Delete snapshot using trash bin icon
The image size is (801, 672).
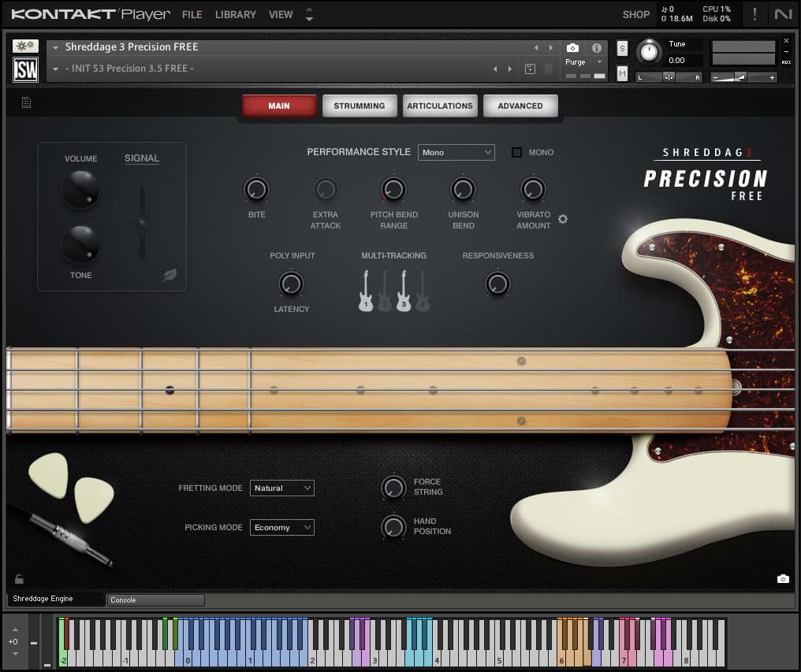tap(548, 69)
